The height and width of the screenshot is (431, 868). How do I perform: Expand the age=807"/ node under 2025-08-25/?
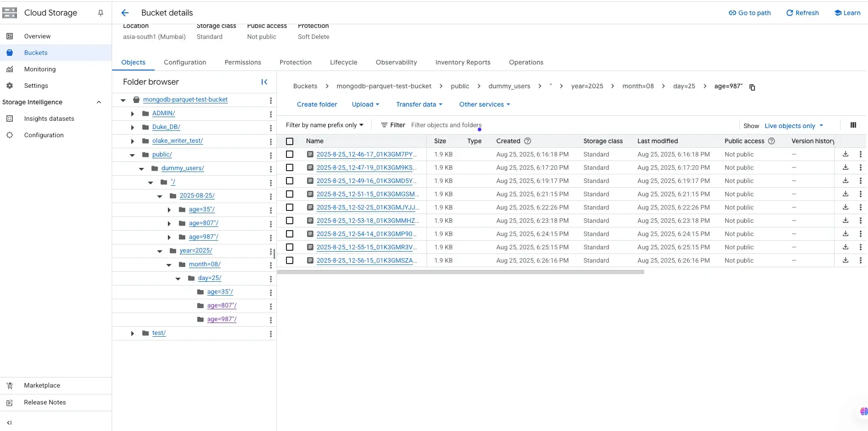169,224
